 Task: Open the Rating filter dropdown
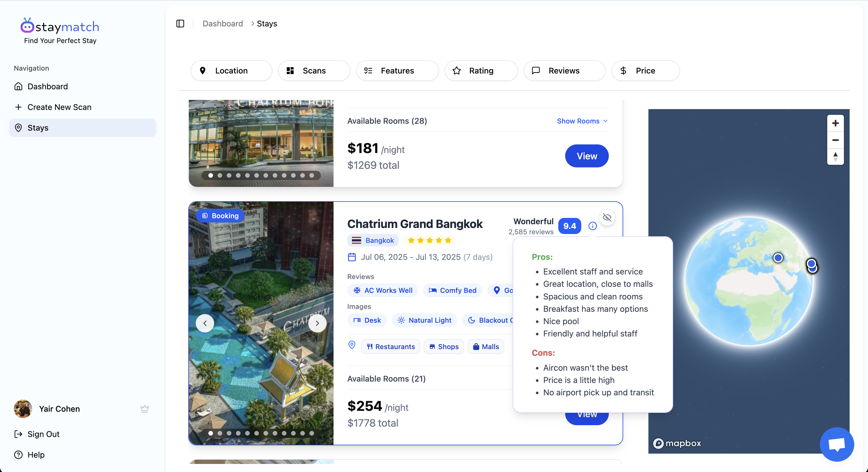click(x=481, y=70)
